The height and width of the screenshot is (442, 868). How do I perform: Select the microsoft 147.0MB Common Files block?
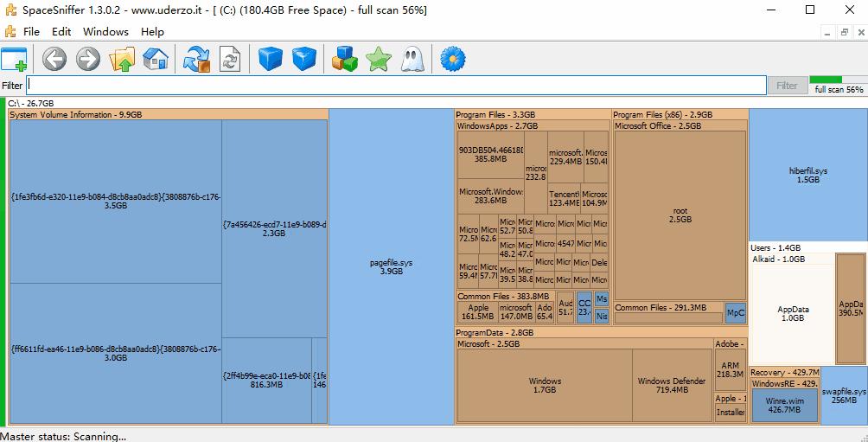[516, 312]
